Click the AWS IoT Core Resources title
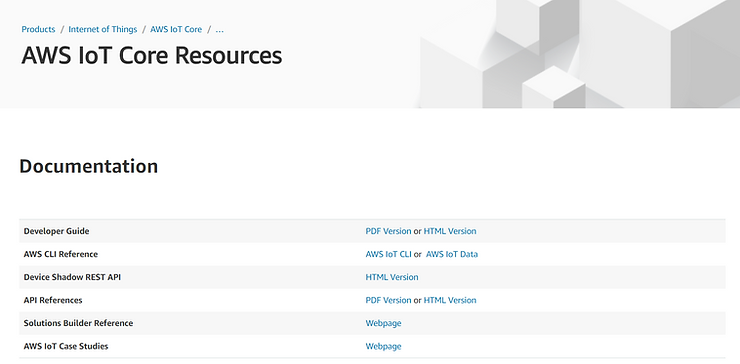 151,56
